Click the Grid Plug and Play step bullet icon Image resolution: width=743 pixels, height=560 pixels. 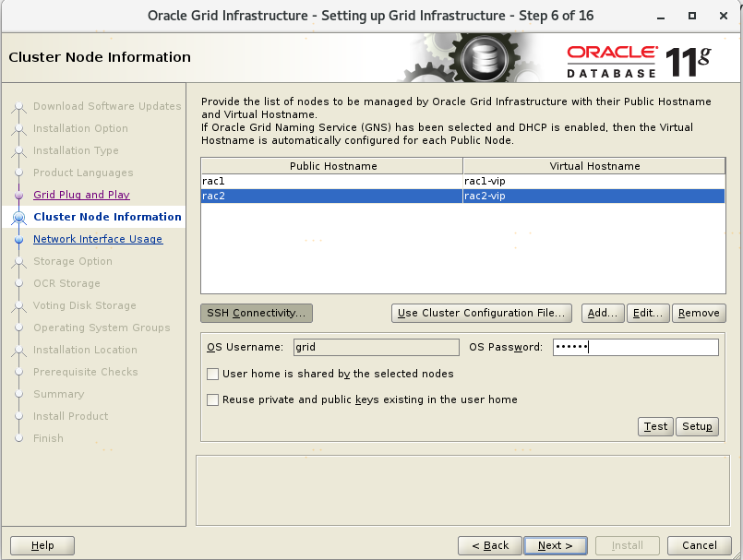[19, 196]
